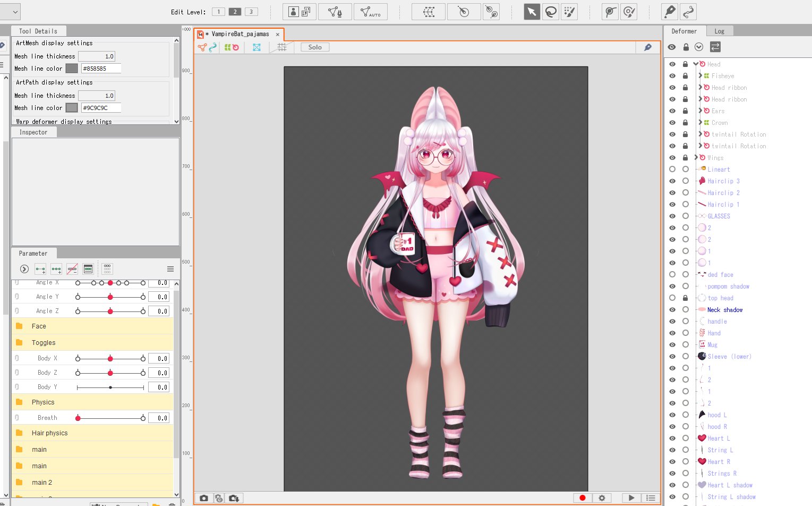
Task: Click the Breath parameter slider handle
Action: tap(78, 418)
